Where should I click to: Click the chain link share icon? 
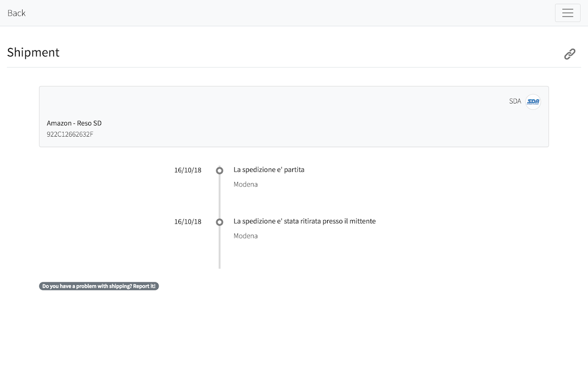570,54
